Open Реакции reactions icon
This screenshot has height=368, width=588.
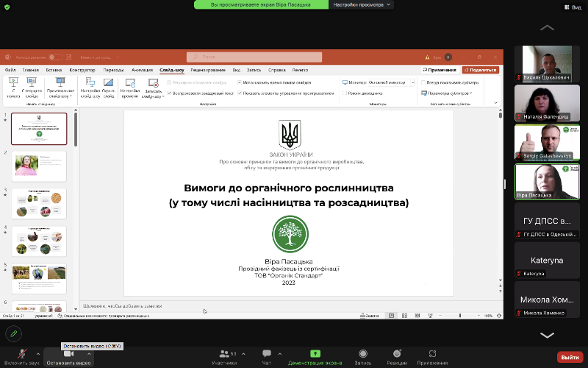397,353
